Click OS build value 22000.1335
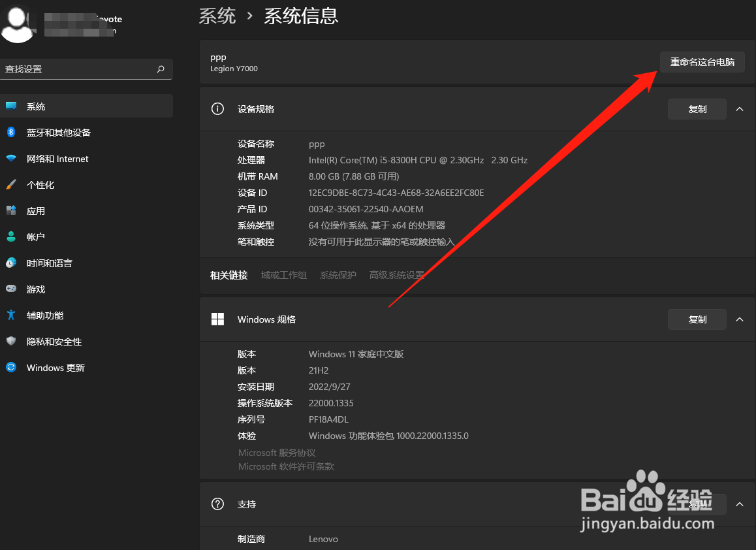The image size is (756, 550). pos(331,403)
